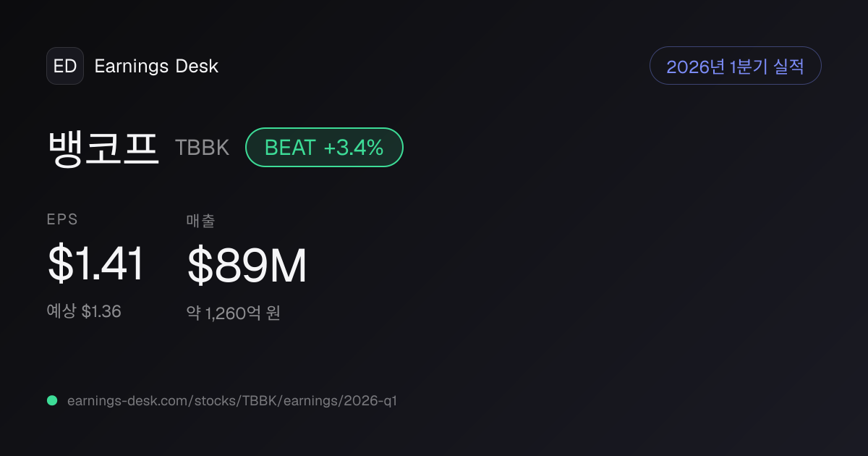Click the TBBK ticker symbol
Viewport: 868px width, 456px height.
pos(202,148)
